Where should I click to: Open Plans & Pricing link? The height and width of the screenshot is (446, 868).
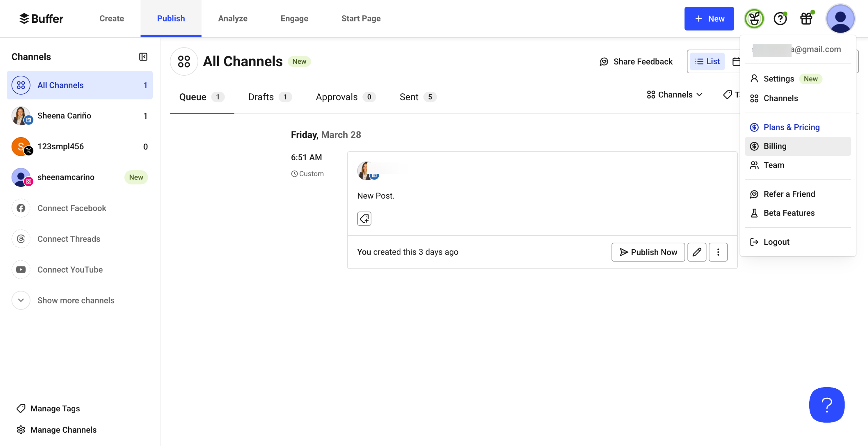coord(791,127)
